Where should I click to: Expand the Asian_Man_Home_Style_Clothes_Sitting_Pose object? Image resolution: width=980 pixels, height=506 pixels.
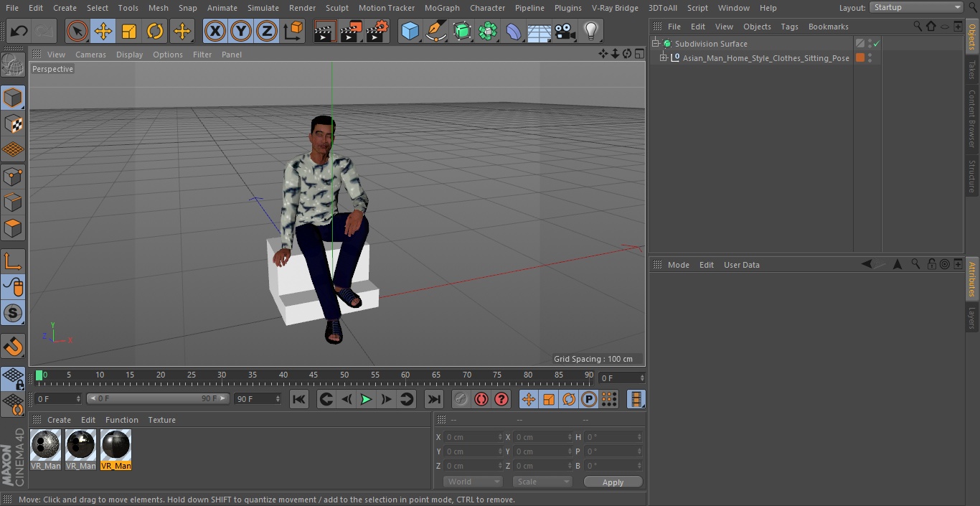coord(664,58)
